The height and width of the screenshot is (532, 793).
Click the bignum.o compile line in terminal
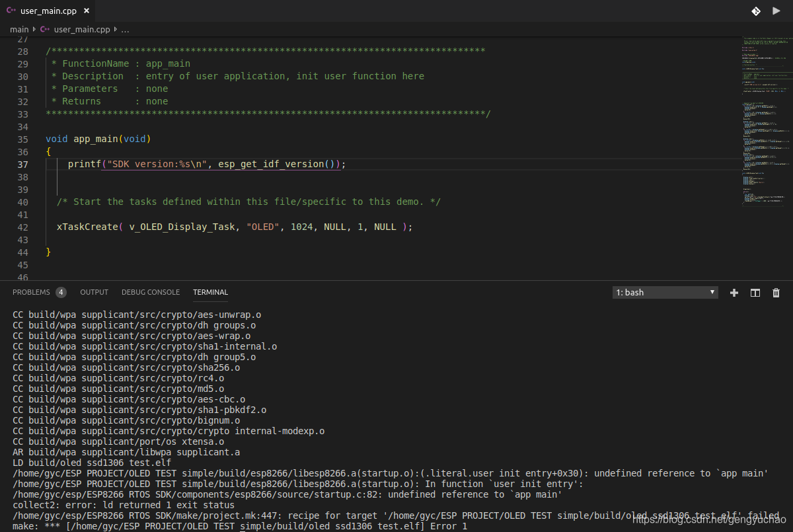[126, 420]
